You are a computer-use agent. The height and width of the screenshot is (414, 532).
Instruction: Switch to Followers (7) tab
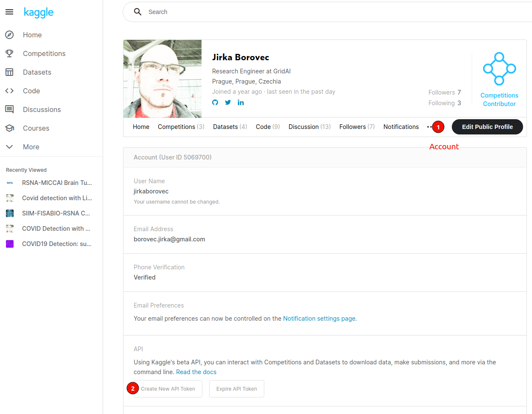tap(357, 127)
